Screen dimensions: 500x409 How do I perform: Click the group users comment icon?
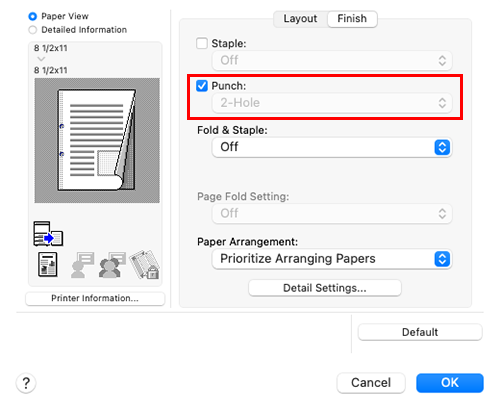(112, 265)
